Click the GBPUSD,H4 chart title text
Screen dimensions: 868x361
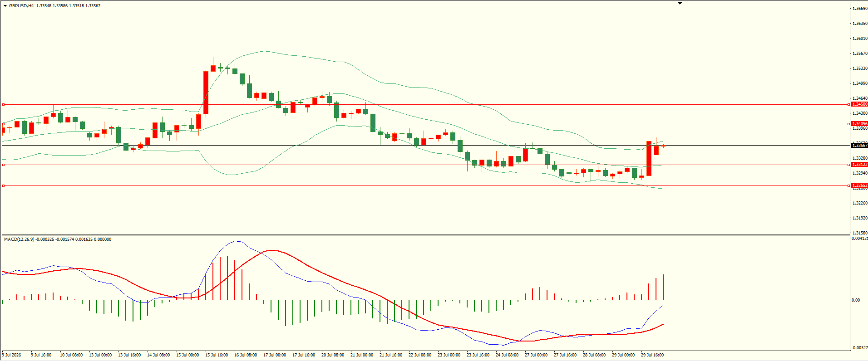point(21,6)
